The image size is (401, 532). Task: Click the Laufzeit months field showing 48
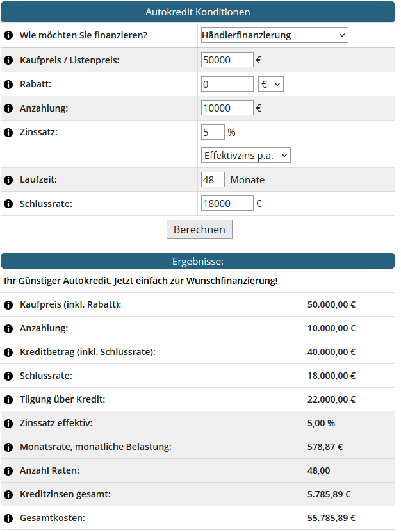click(x=213, y=180)
